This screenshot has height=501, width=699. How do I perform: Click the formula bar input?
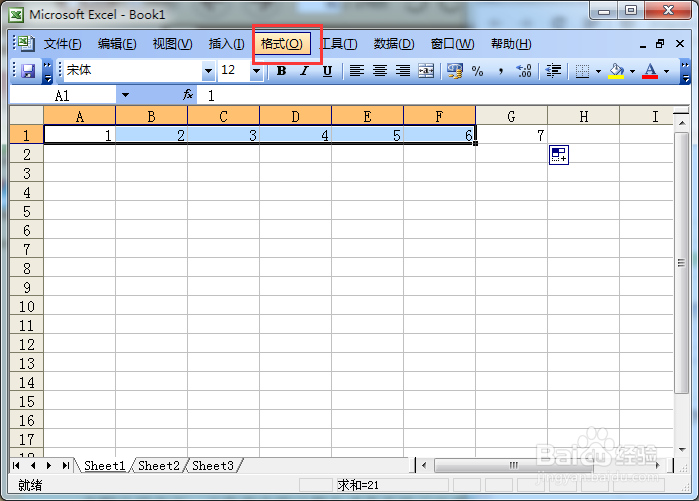[443, 95]
